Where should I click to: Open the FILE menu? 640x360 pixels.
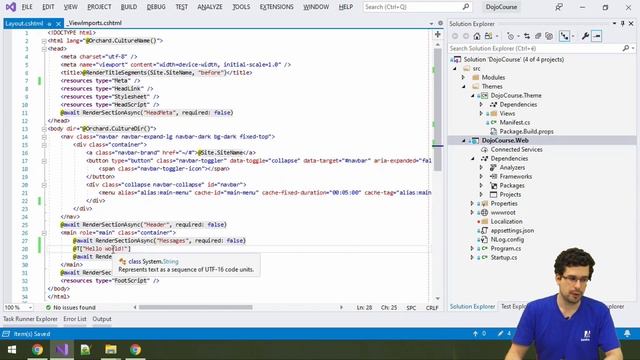coord(27,7)
